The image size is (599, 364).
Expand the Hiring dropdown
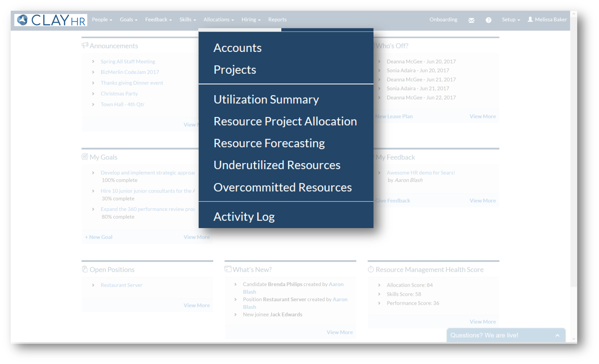pos(251,20)
